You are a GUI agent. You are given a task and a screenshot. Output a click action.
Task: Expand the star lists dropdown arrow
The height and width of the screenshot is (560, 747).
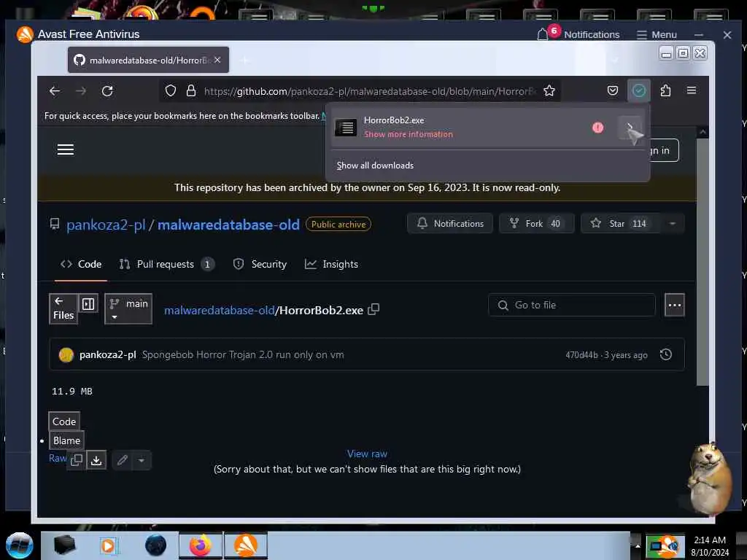pyautogui.click(x=672, y=223)
